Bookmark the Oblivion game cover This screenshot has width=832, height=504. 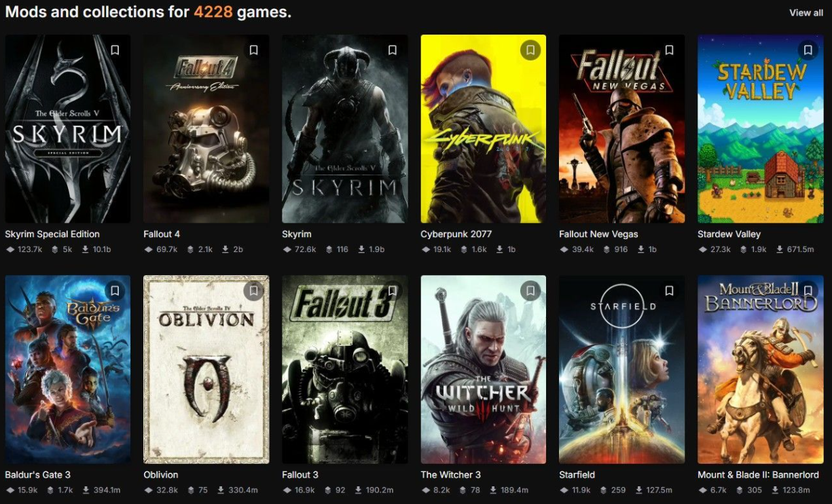[253, 291]
